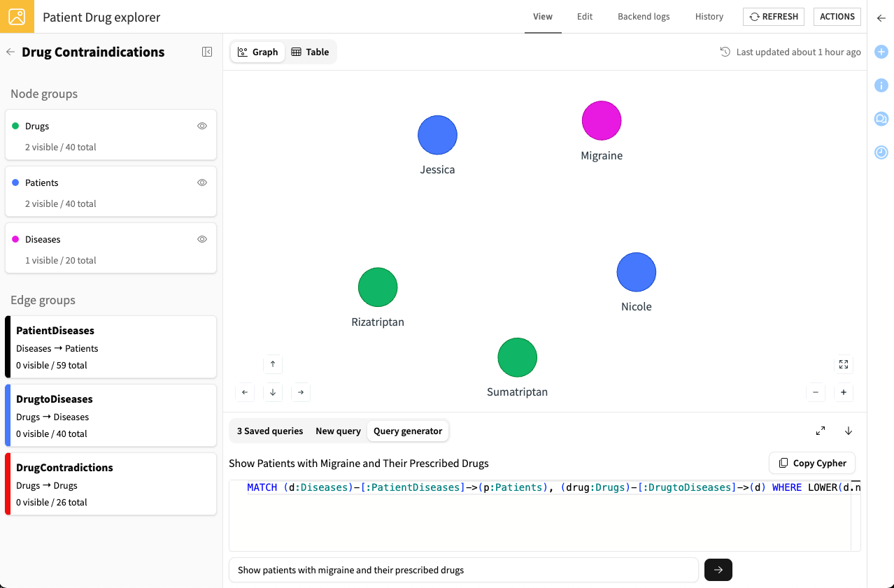
Task: Click the Copy Cypher button
Action: click(812, 463)
